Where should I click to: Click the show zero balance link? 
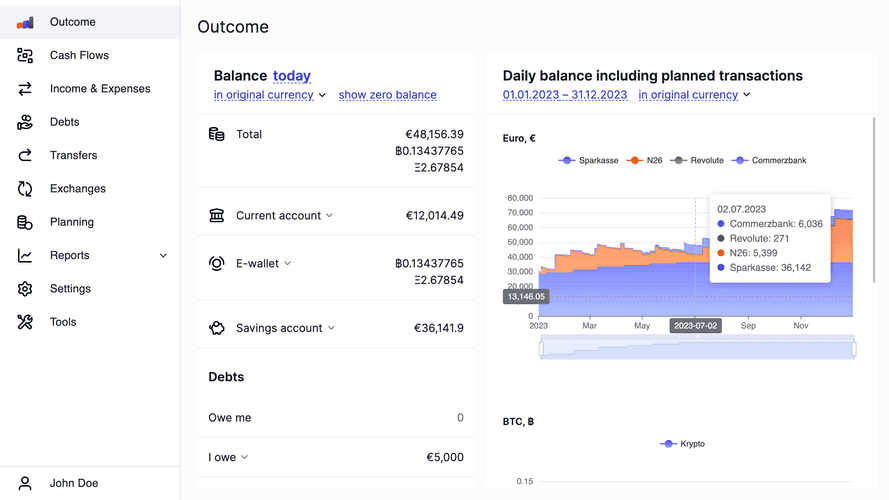pyautogui.click(x=387, y=95)
